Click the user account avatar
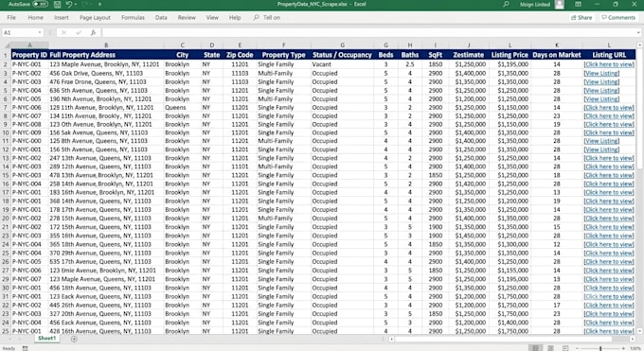This screenshot has width=644, height=351. coord(559,5)
